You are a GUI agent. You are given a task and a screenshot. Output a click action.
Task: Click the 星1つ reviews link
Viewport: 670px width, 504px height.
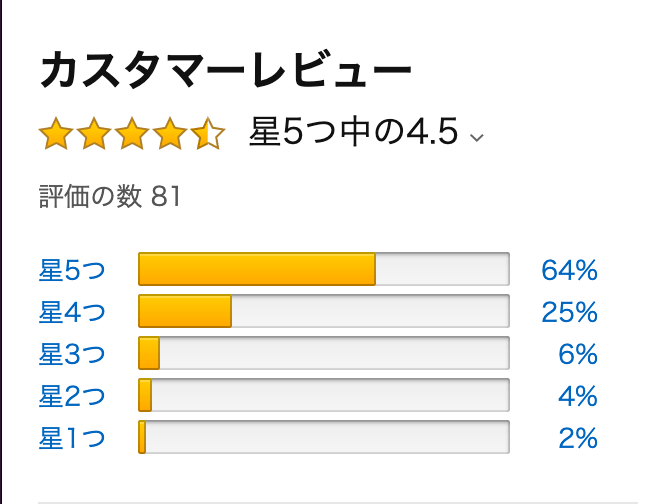72,438
